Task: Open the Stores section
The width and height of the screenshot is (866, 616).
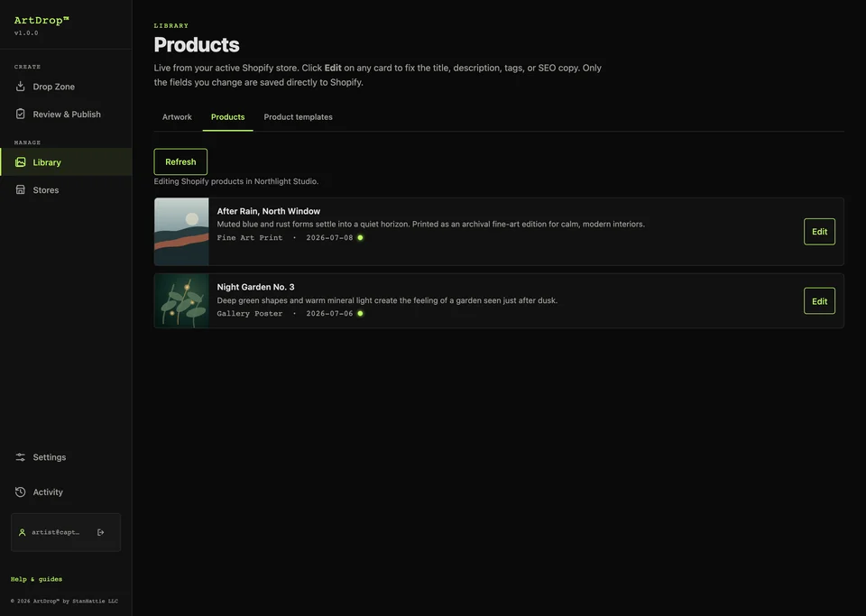Action: click(x=66, y=189)
